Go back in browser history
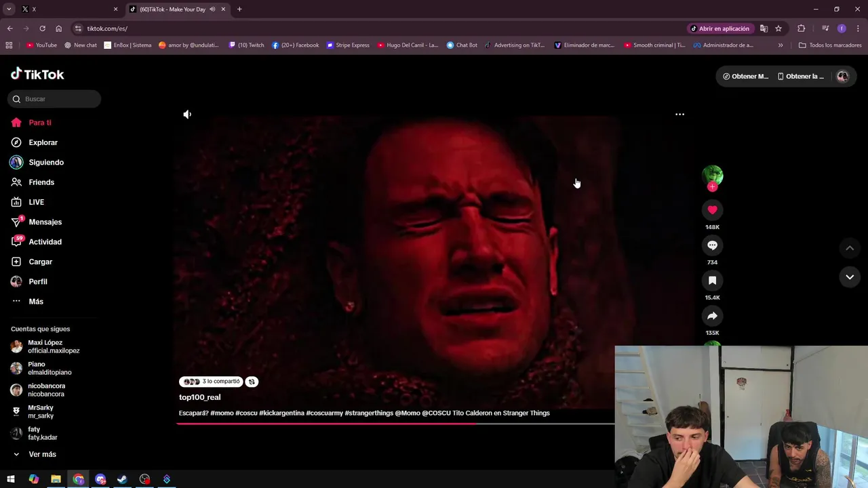868x488 pixels. pos(9,28)
